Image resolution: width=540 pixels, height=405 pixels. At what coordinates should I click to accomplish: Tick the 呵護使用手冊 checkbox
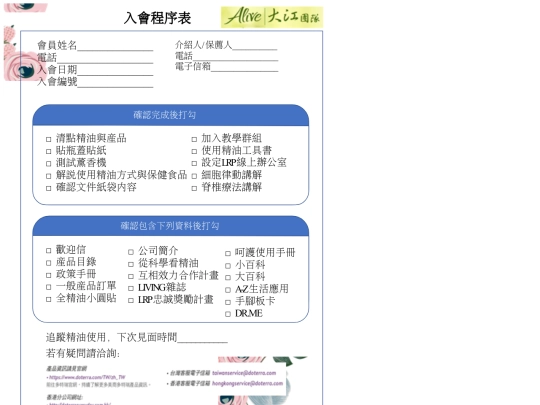click(x=228, y=253)
